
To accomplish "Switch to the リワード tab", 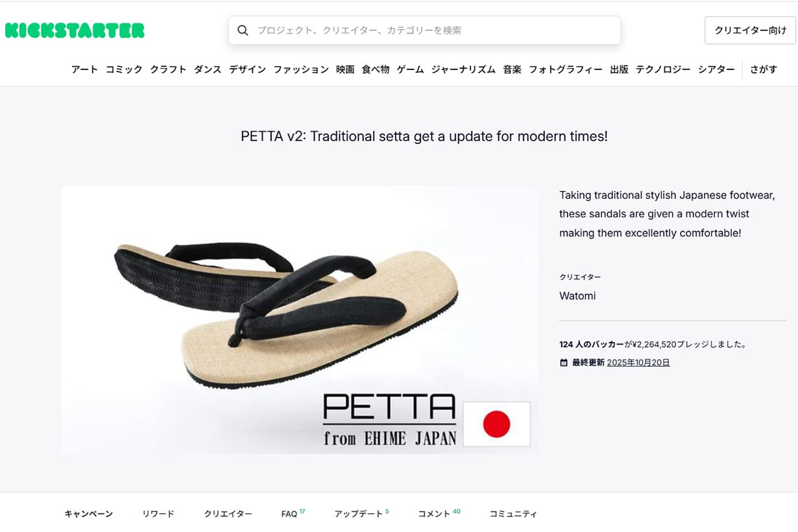I will pyautogui.click(x=158, y=514).
